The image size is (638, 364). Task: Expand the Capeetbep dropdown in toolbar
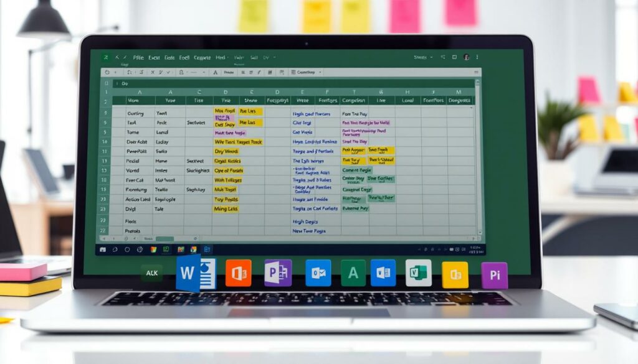point(307,72)
